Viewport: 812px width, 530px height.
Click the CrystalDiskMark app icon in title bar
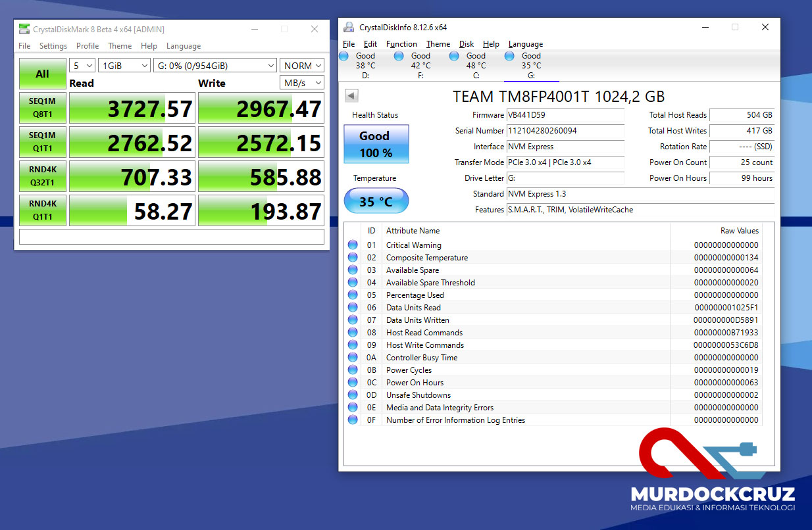(24, 29)
